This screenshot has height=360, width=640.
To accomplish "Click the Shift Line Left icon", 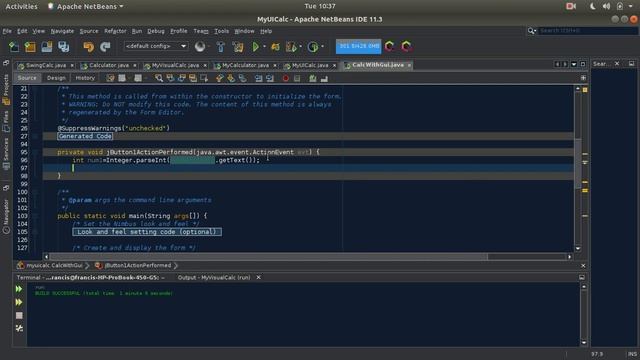I will [x=258, y=78].
